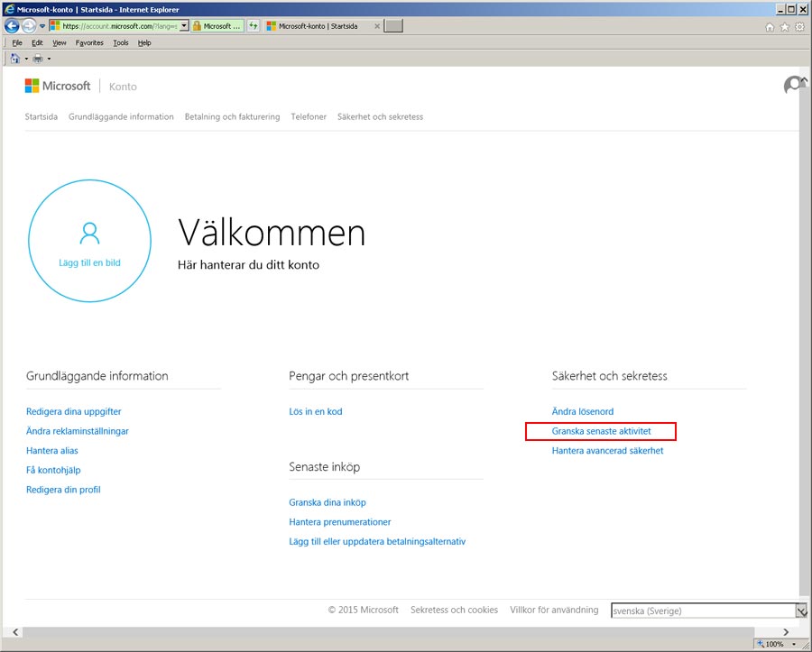Open the File menu
Screen dimensions: 812x652
[17, 43]
